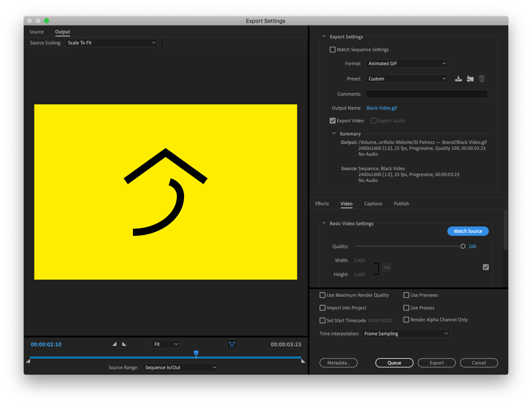The height and width of the screenshot is (406, 532).
Task: Click the Import Preset icon
Action: (x=470, y=79)
